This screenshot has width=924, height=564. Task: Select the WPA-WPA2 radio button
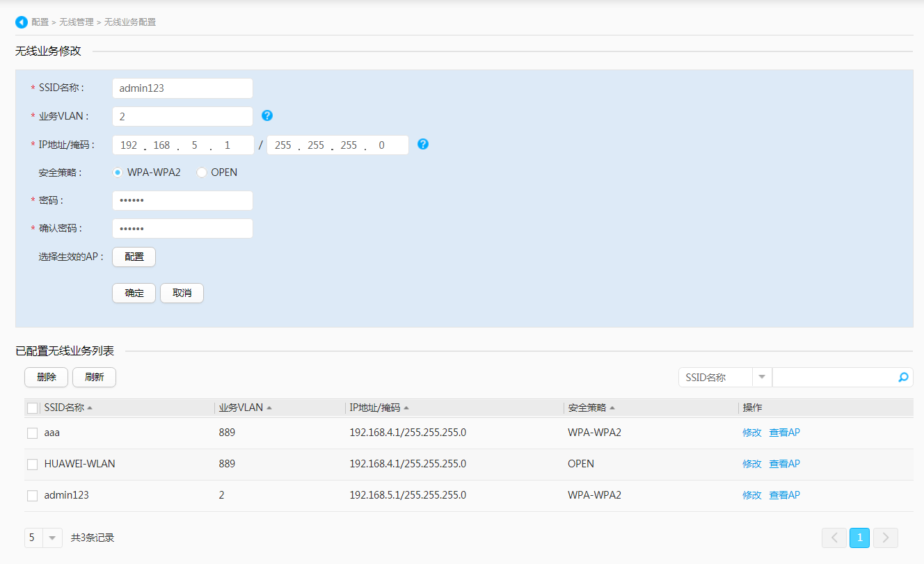coord(118,172)
